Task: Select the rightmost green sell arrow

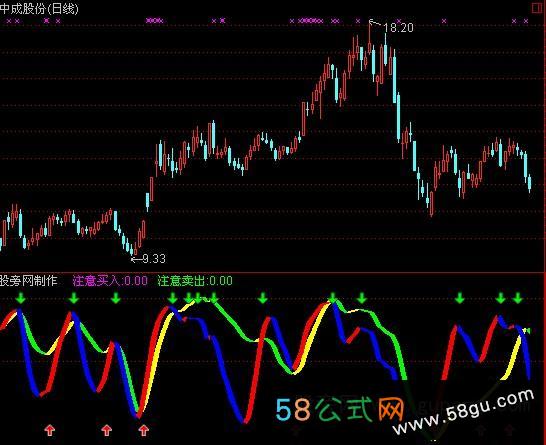Action: coord(518,298)
